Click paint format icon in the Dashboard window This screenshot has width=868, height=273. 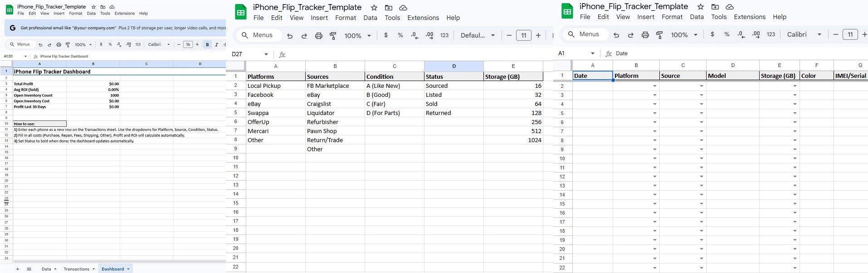tap(68, 45)
